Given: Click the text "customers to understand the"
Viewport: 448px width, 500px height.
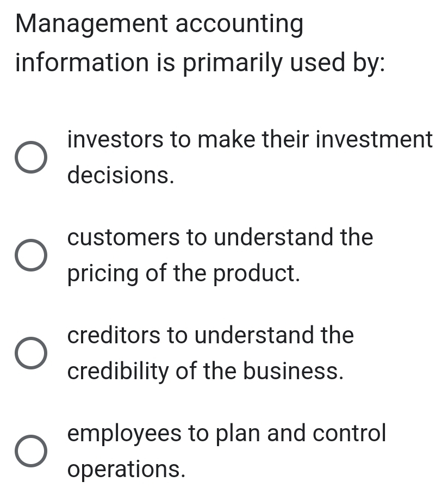Looking at the screenshot, I should coord(220,238).
